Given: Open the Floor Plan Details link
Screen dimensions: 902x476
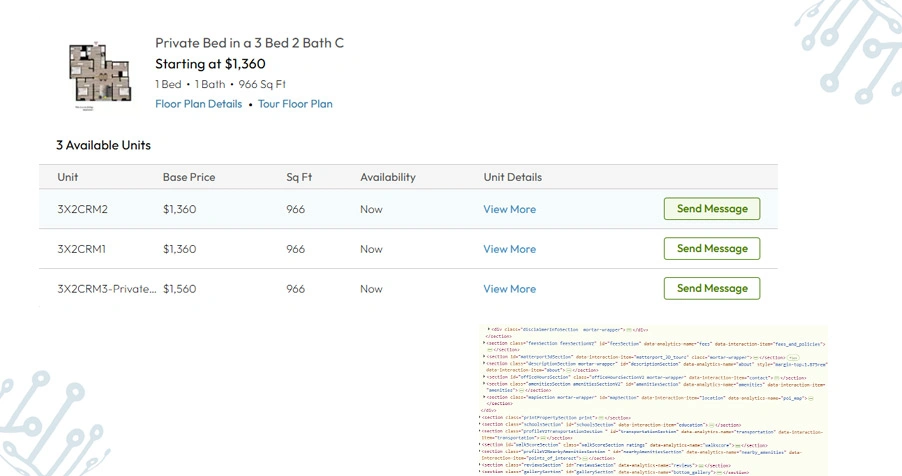Looking at the screenshot, I should tap(198, 104).
